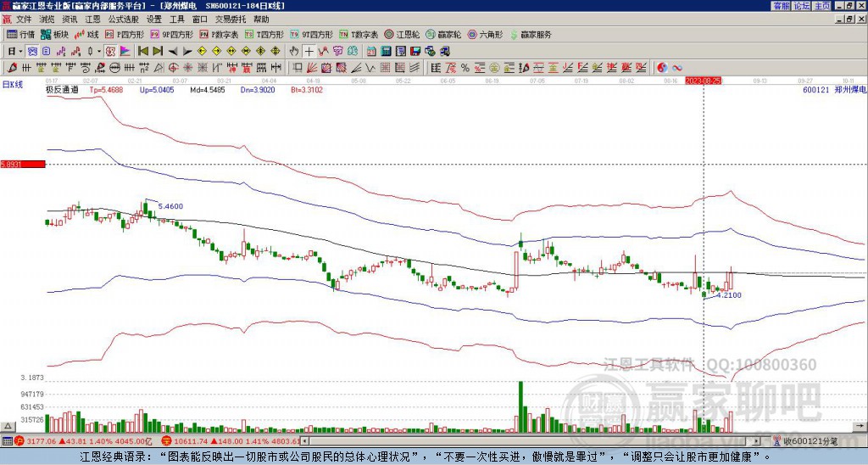Jump to first bar with the green rewind icon

pyautogui.click(x=142, y=52)
